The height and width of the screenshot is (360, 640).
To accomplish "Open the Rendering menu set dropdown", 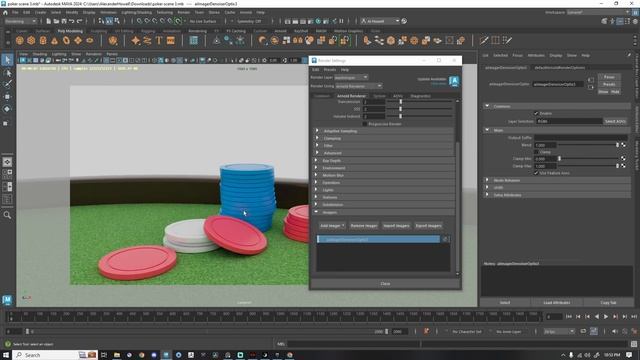I will click(x=20, y=21).
